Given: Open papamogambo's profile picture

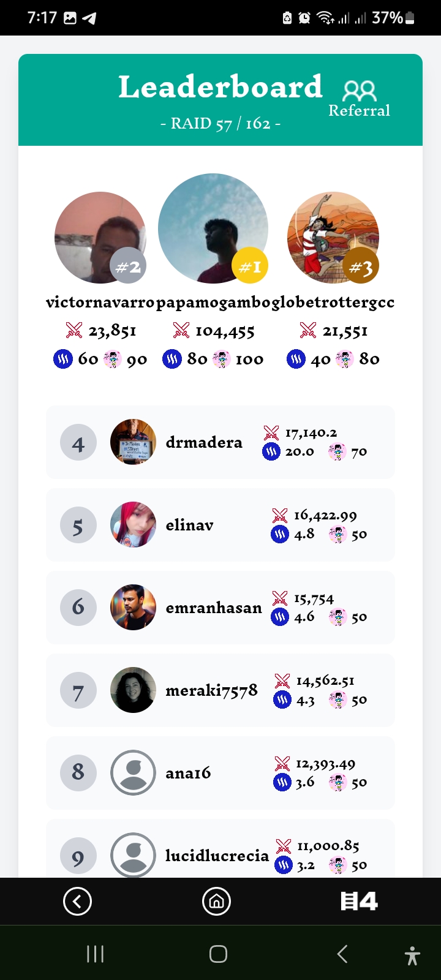Looking at the screenshot, I should [213, 228].
